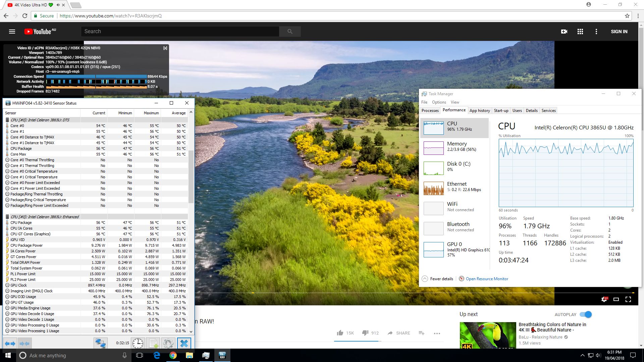Click Chrome address bar URL
Screen dimensions: 644x362
(110, 16)
